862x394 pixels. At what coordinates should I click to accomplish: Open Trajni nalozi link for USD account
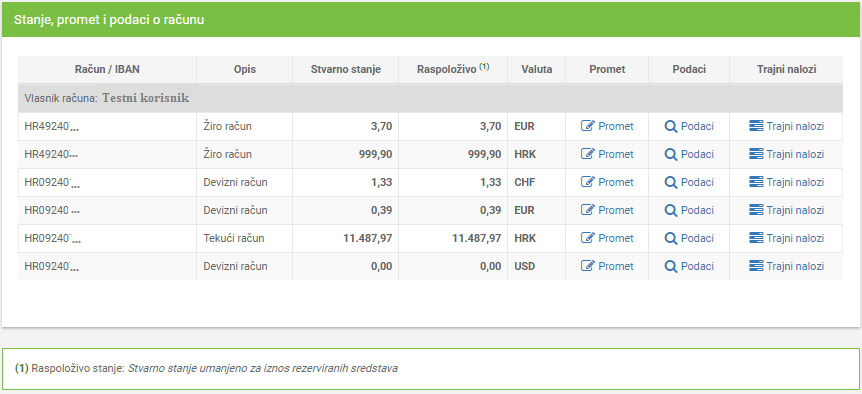pyautogui.click(x=795, y=267)
